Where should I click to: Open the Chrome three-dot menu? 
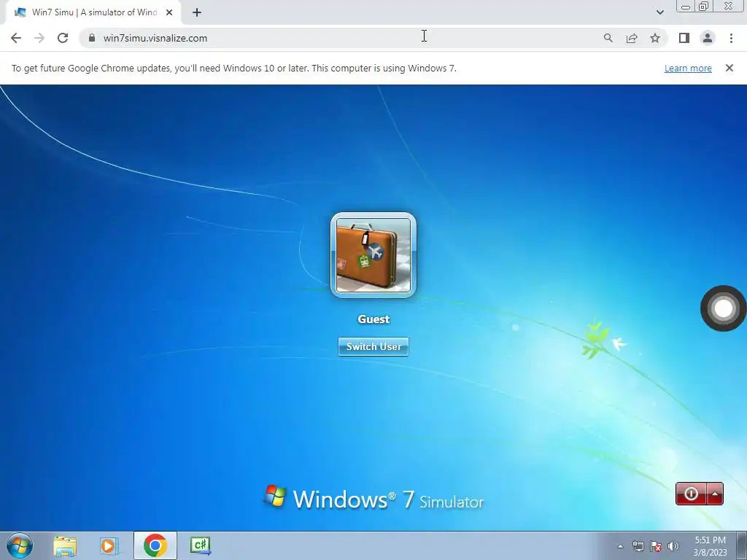click(x=731, y=38)
